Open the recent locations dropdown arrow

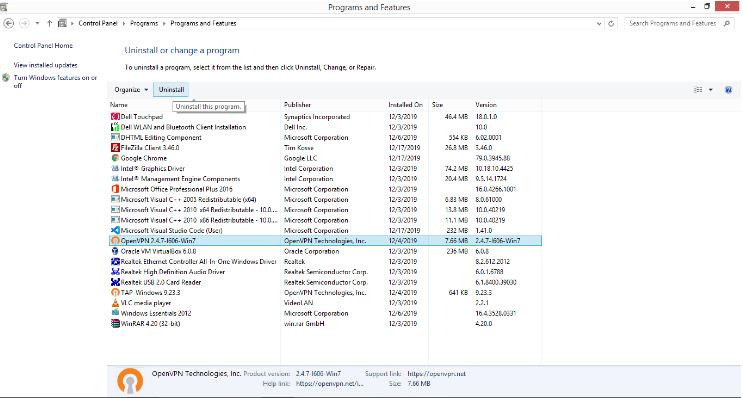37,23
